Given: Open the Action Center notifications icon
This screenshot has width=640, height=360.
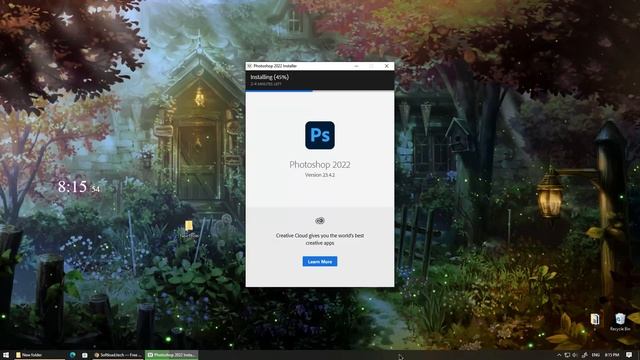Looking at the screenshot, I should coord(629,355).
